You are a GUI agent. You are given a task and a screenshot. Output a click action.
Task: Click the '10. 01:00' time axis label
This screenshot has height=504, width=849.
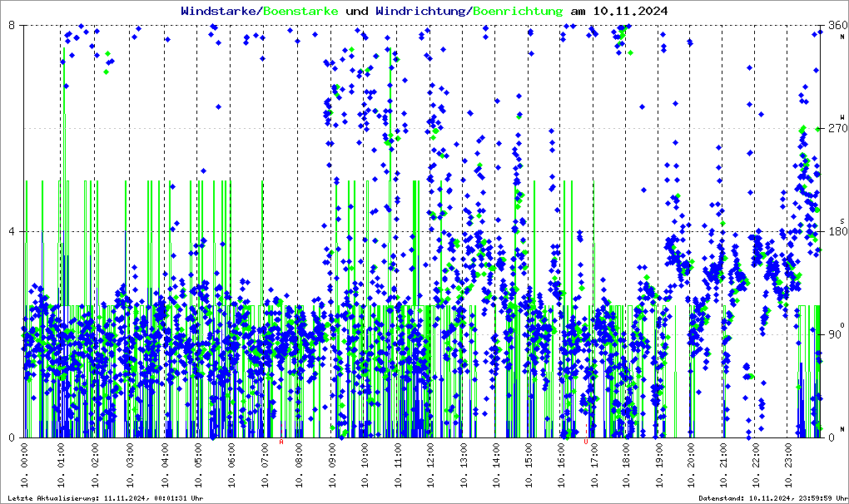coord(61,465)
